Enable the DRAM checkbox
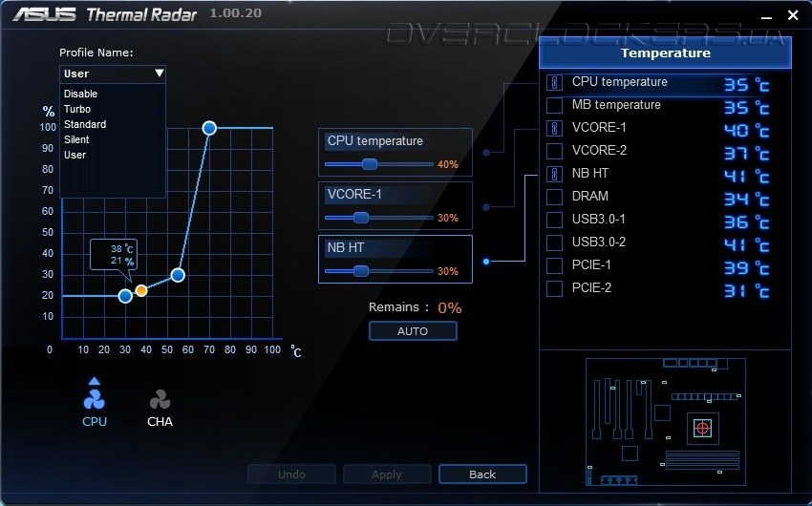812x506 pixels. [554, 197]
